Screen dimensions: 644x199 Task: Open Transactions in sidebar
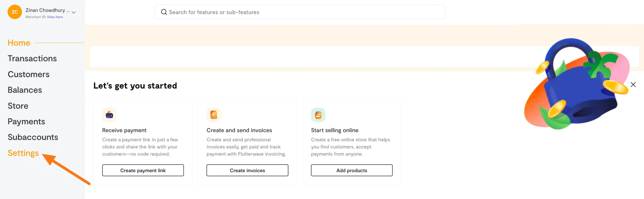coord(32,58)
